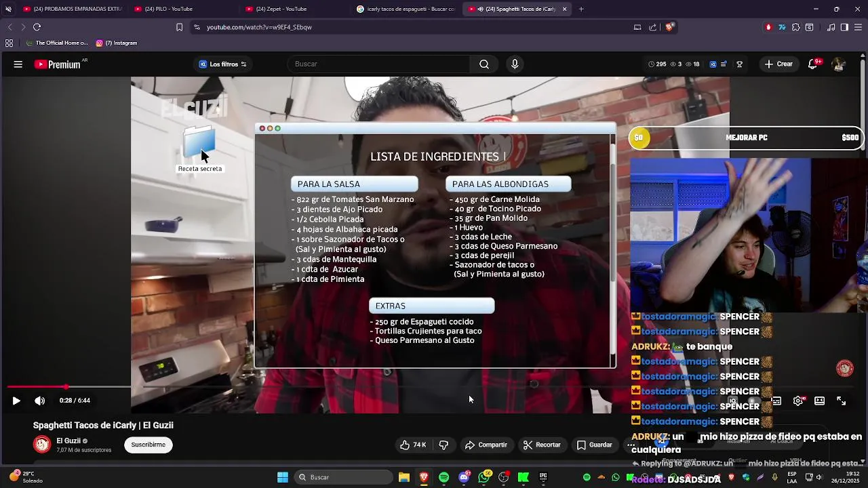Open the 7TV extension icon
Screen dimensions: 868x488
coord(782,27)
